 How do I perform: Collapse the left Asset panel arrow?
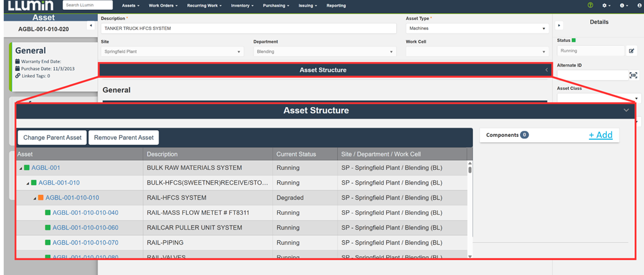click(x=91, y=26)
